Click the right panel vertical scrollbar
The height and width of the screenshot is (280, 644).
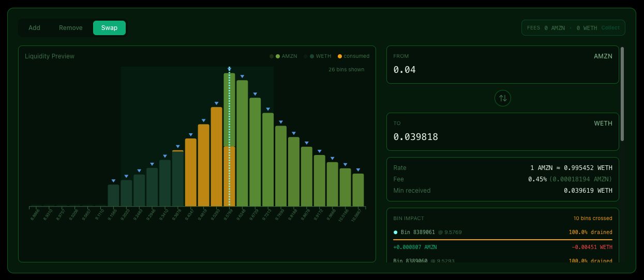click(x=622, y=93)
